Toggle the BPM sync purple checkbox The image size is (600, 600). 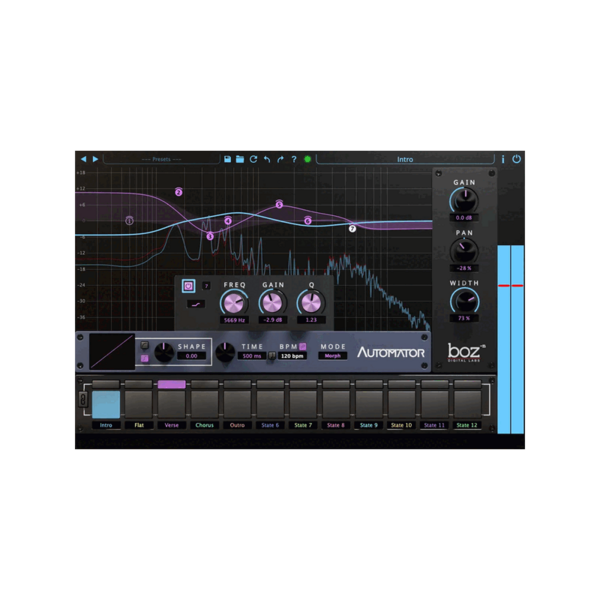pyautogui.click(x=303, y=346)
